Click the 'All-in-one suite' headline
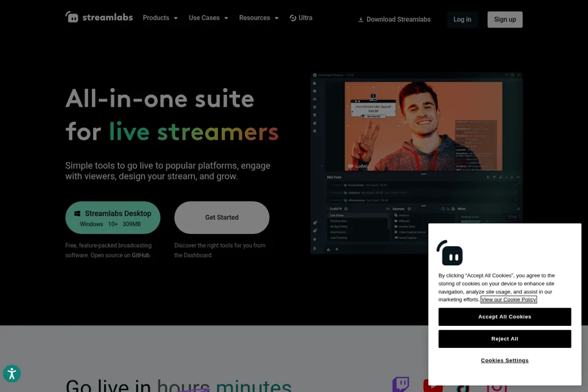The height and width of the screenshot is (392, 588). coord(160,99)
